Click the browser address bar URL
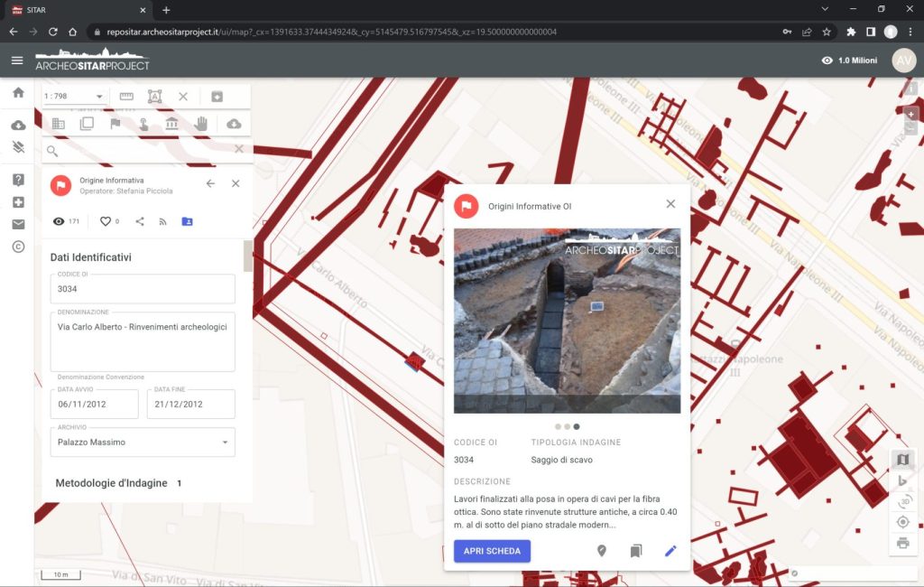This screenshot has width=924, height=587. [x=332, y=32]
